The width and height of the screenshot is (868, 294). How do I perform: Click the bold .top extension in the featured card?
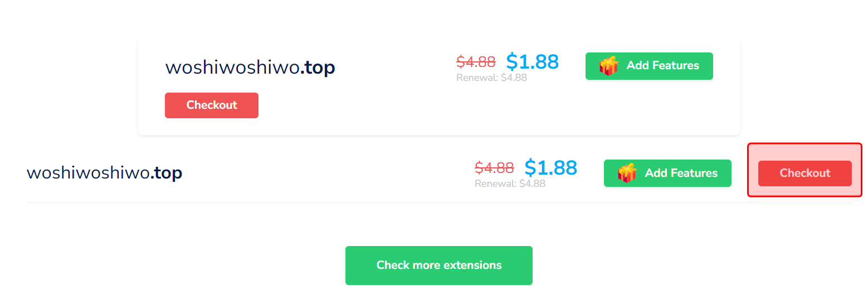(x=318, y=68)
